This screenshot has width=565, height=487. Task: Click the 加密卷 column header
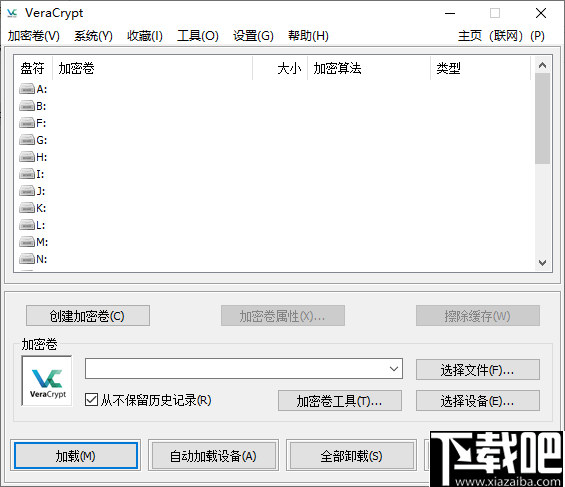tap(152, 68)
